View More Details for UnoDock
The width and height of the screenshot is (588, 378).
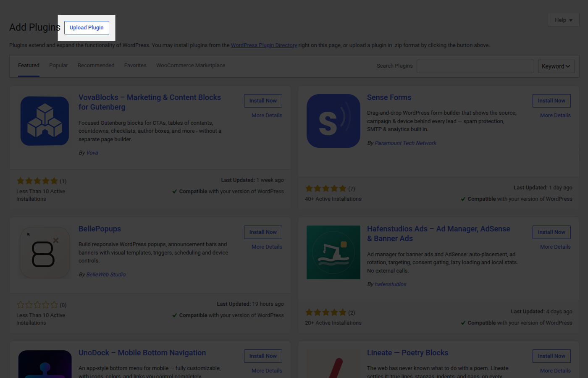click(267, 371)
